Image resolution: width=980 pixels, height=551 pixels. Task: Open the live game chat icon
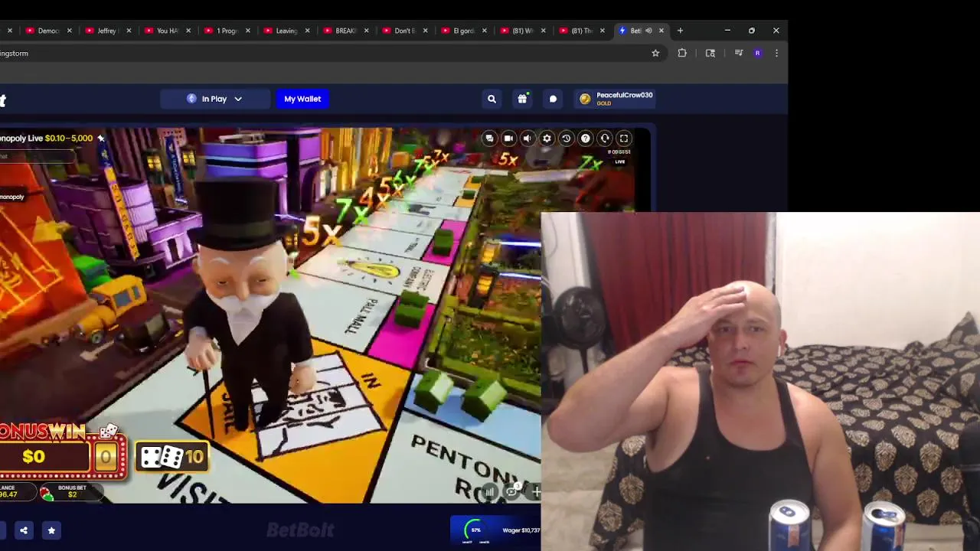[x=489, y=139]
